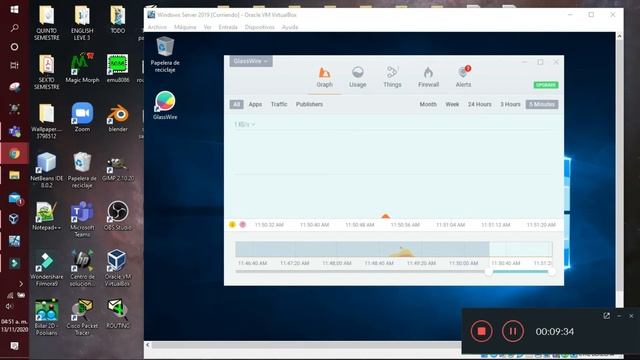Open Task View on the taskbar
The height and width of the screenshot is (360, 640).
[14, 65]
